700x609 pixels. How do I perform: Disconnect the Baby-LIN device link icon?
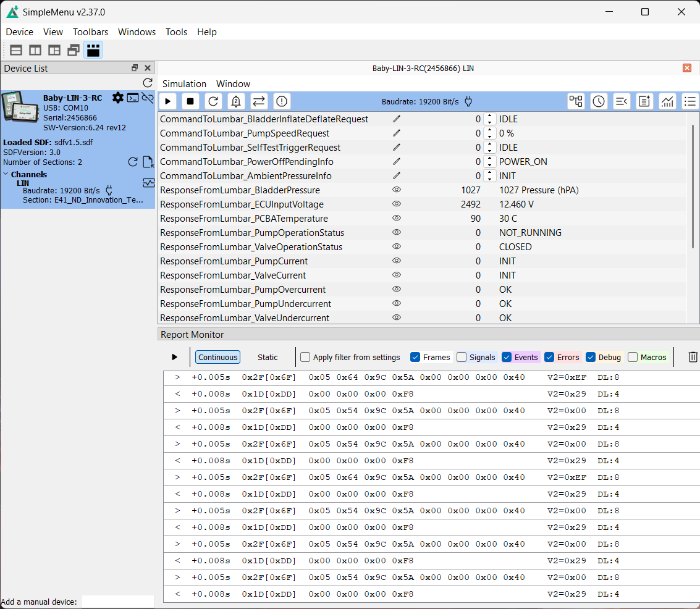[147, 98]
